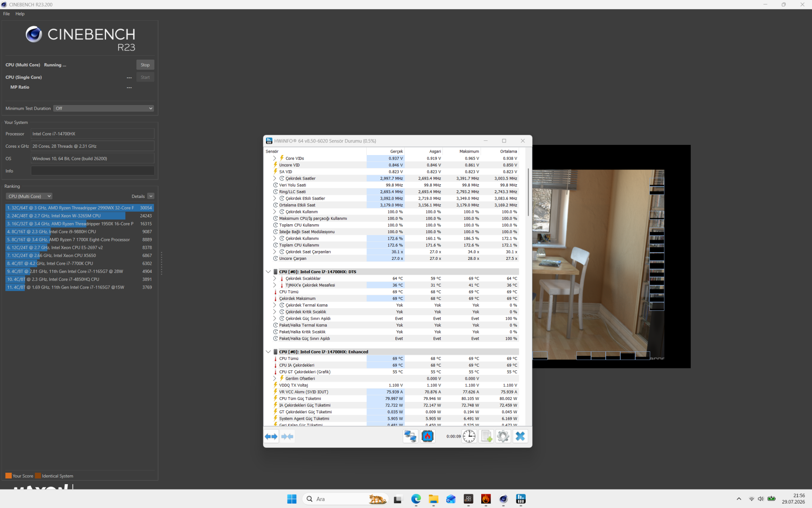
Task: Open the Windows Start menu
Action: click(292, 499)
